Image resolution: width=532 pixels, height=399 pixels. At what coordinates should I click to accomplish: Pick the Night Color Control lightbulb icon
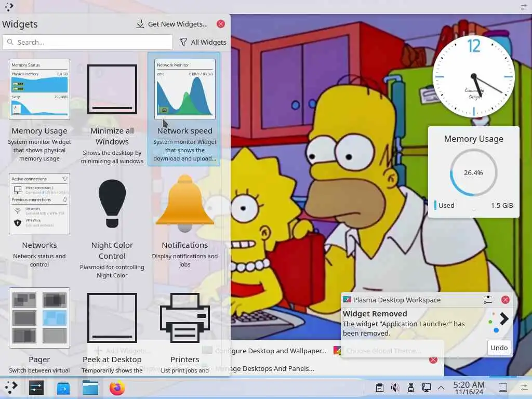112,204
